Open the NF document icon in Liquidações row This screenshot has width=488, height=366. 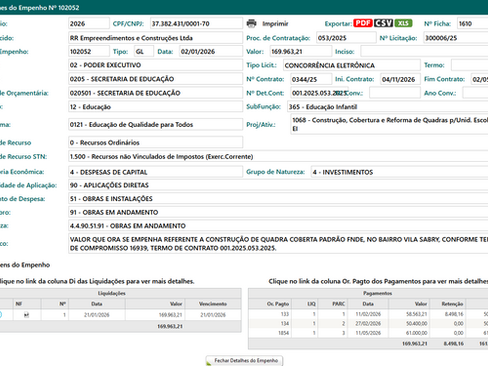click(x=27, y=315)
